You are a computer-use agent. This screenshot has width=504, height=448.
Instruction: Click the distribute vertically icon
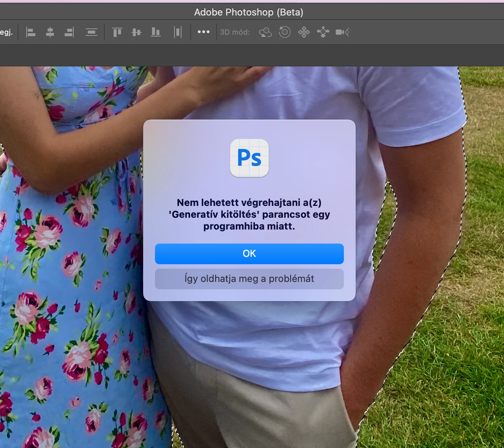[x=91, y=32]
